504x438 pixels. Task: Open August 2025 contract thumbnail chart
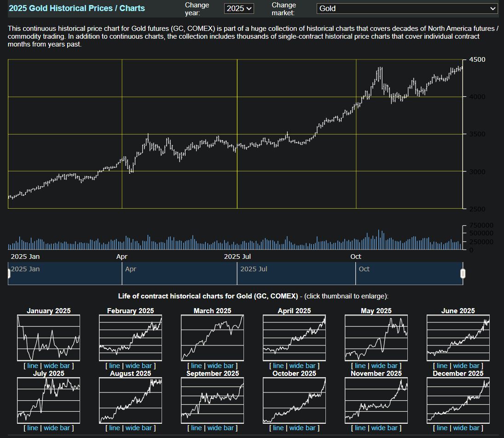pos(131,400)
